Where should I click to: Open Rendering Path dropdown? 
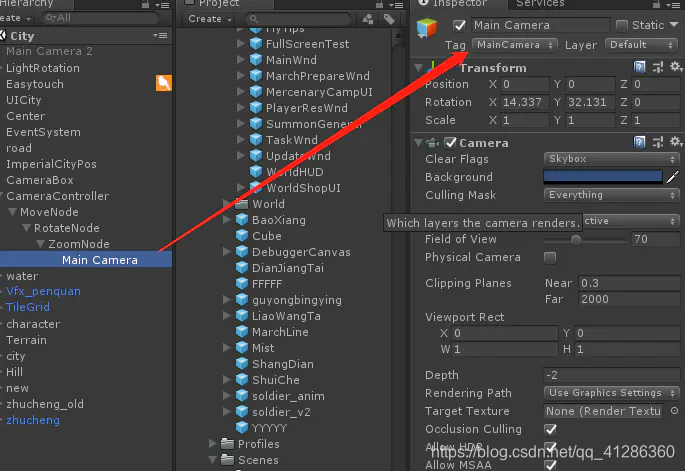(612, 393)
